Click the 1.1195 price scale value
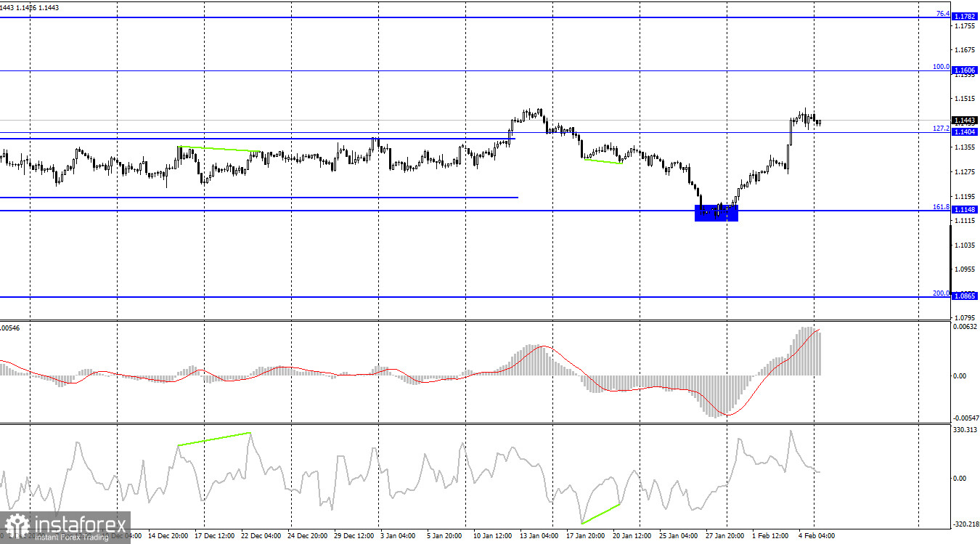980x544 pixels. 965,197
